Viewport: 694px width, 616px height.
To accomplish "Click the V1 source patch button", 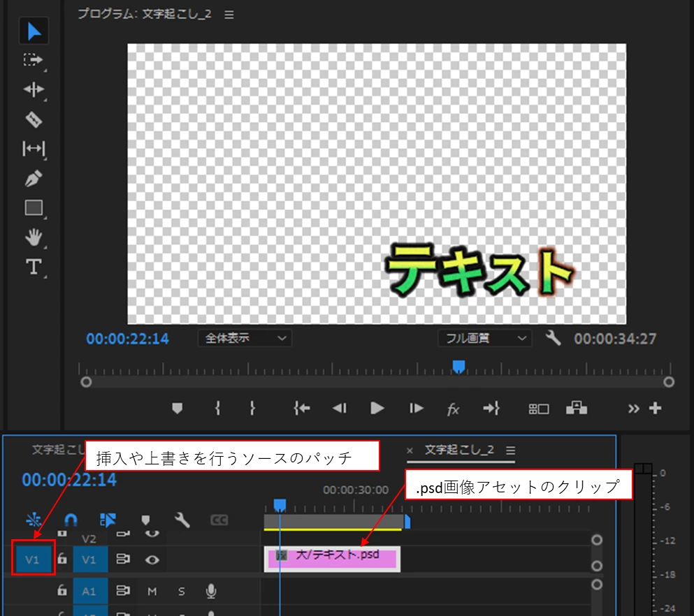I will (x=32, y=560).
